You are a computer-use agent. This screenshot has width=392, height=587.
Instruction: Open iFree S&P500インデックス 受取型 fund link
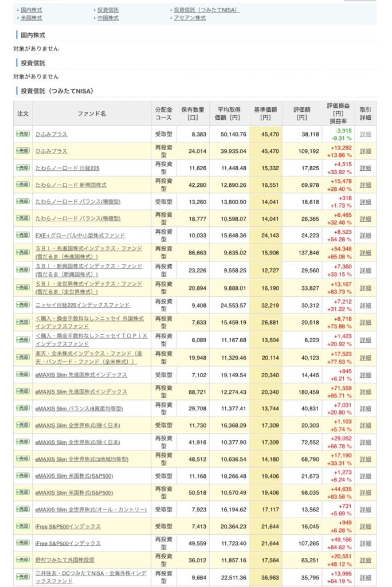pos(68,526)
